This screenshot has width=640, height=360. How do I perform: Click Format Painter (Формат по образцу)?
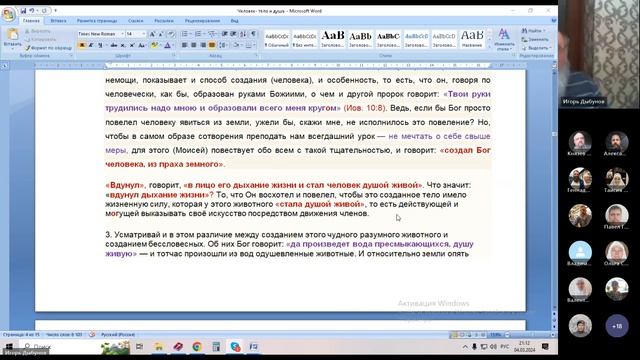[x=48, y=48]
